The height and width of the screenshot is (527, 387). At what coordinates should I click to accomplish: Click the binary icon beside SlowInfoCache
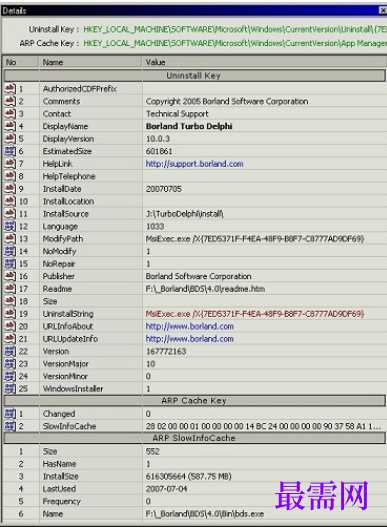tap(10, 426)
